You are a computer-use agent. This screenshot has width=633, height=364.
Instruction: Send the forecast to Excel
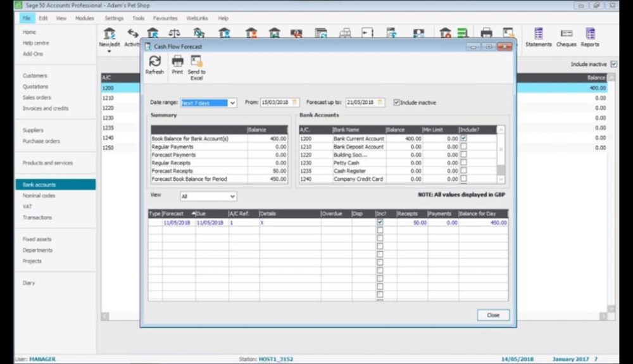click(196, 68)
